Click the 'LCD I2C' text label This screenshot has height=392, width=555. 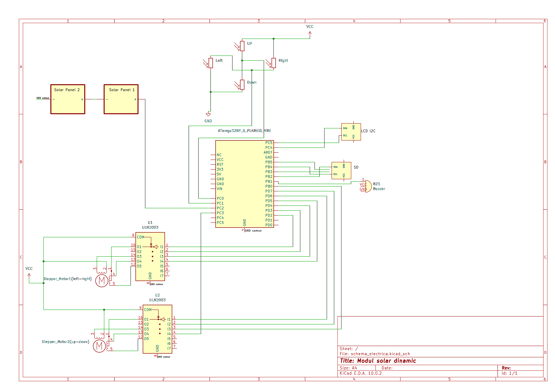coord(368,131)
